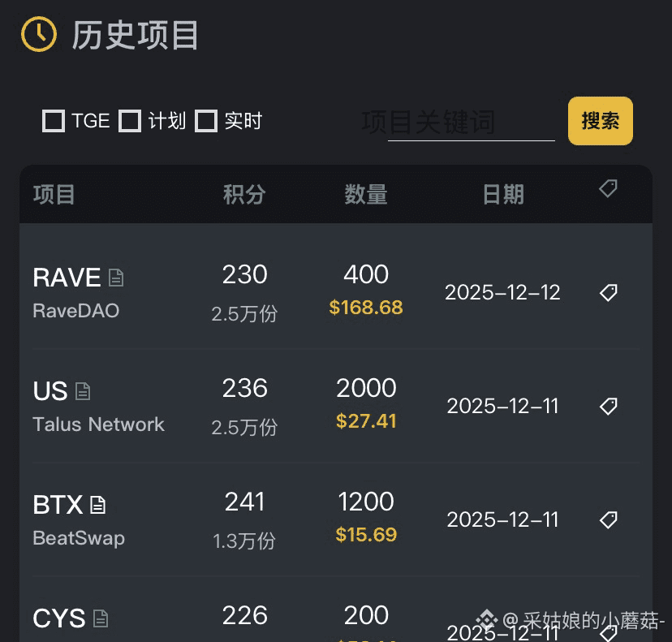Open the document icon next to CYS
Viewport: 672px width, 642px height.
[101, 618]
